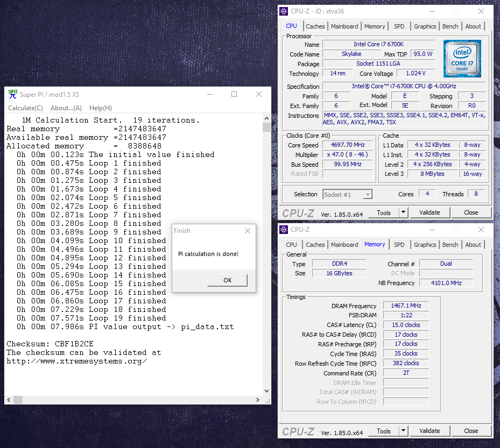Click Validate in bottom CPU-Z window
The height and width of the screenshot is (448, 500).
tap(429, 431)
